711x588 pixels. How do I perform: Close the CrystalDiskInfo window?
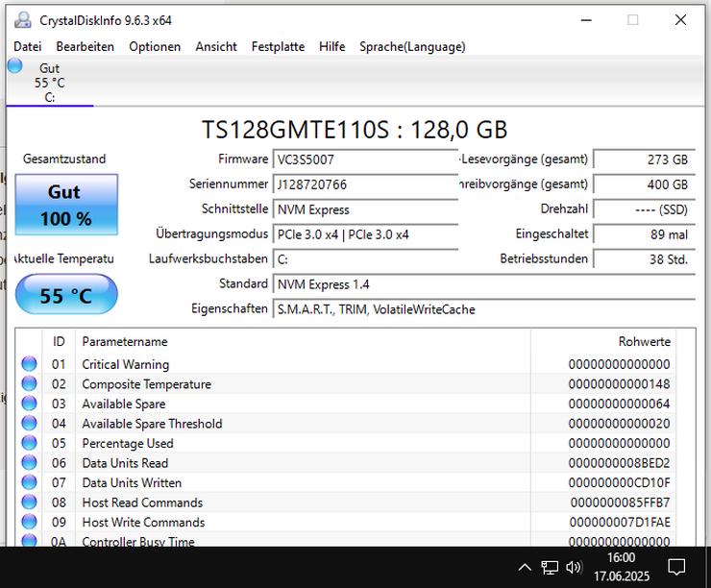point(680,20)
